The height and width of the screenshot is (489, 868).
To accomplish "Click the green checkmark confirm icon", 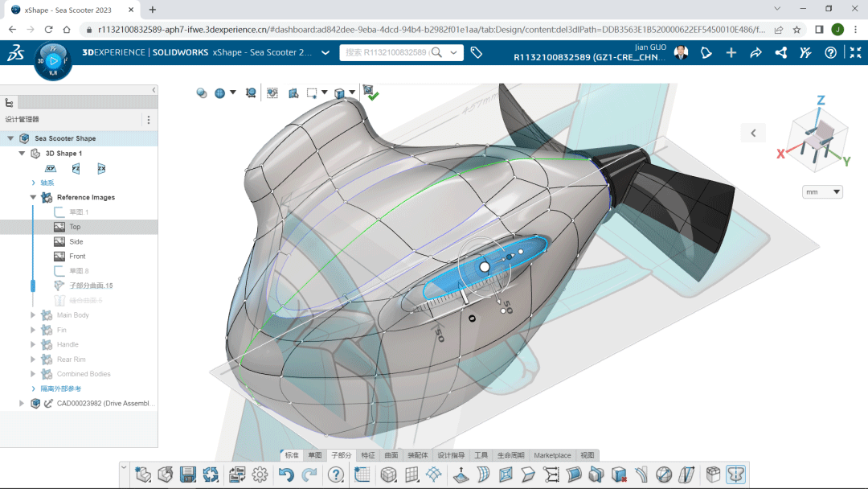I will (371, 93).
